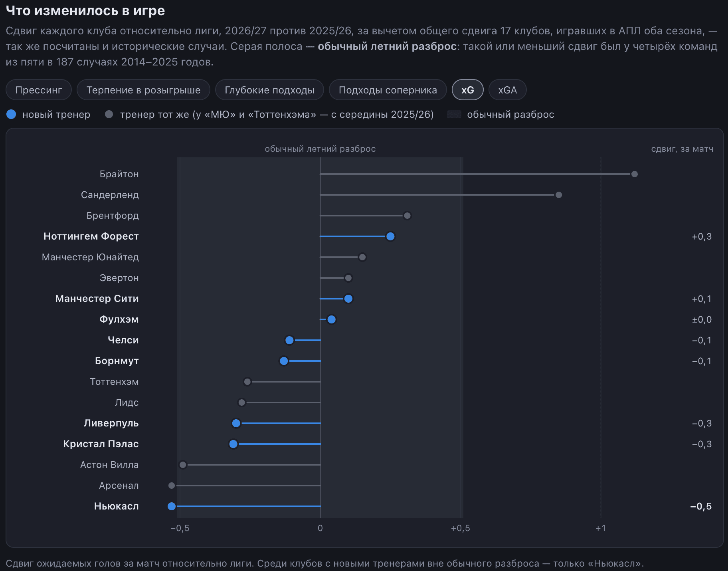728x571 pixels.
Task: Click Ньюкасл row's blue dot
Action: click(x=172, y=506)
